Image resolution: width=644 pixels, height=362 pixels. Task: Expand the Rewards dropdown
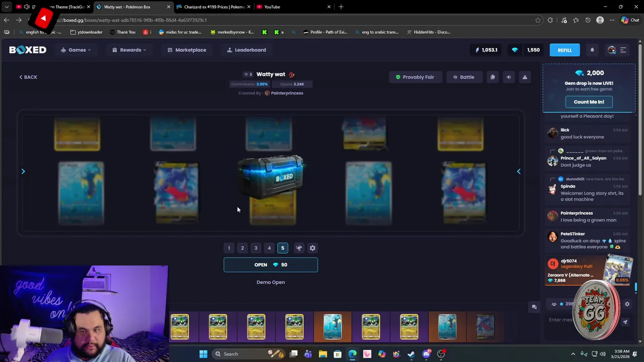(129, 50)
